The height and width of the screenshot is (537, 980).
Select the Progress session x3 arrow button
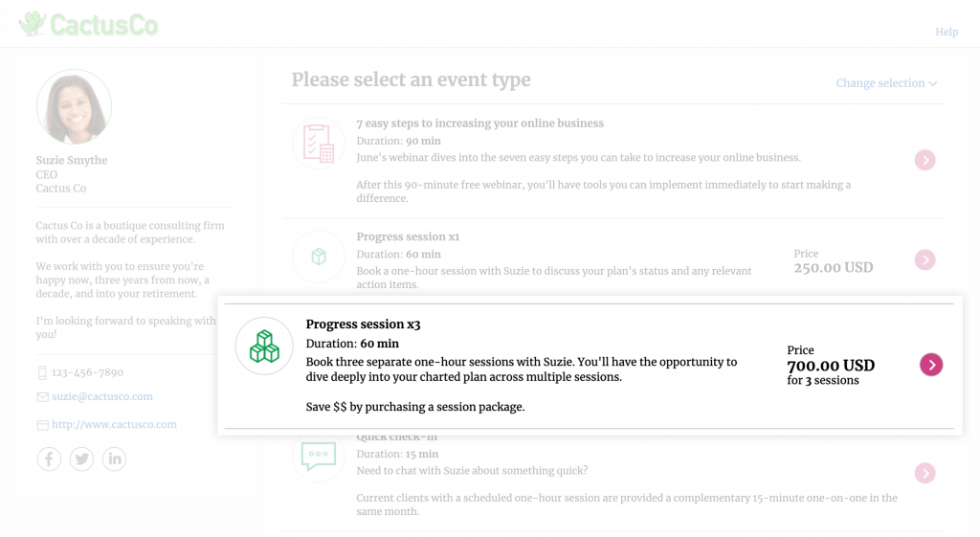931,364
